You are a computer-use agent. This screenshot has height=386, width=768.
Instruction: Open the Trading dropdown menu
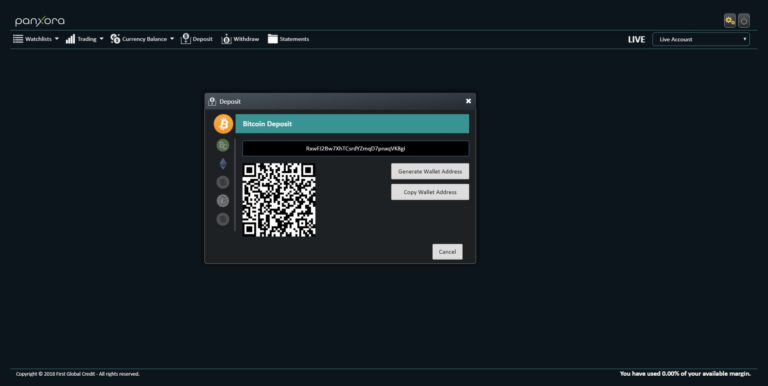coord(85,39)
